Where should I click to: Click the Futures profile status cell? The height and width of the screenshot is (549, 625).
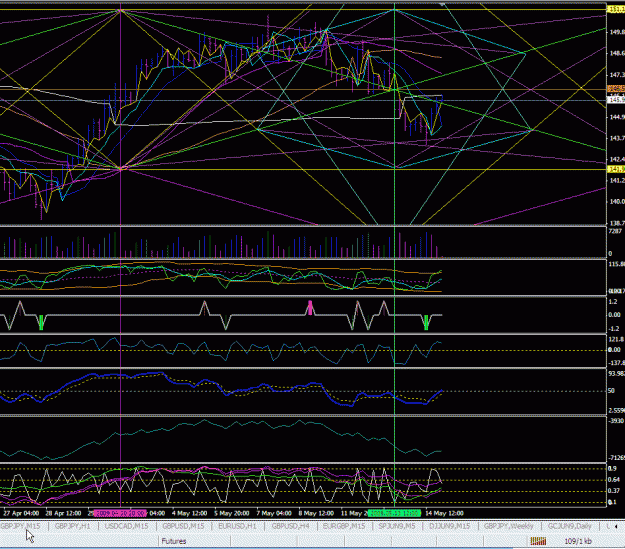tap(174, 541)
